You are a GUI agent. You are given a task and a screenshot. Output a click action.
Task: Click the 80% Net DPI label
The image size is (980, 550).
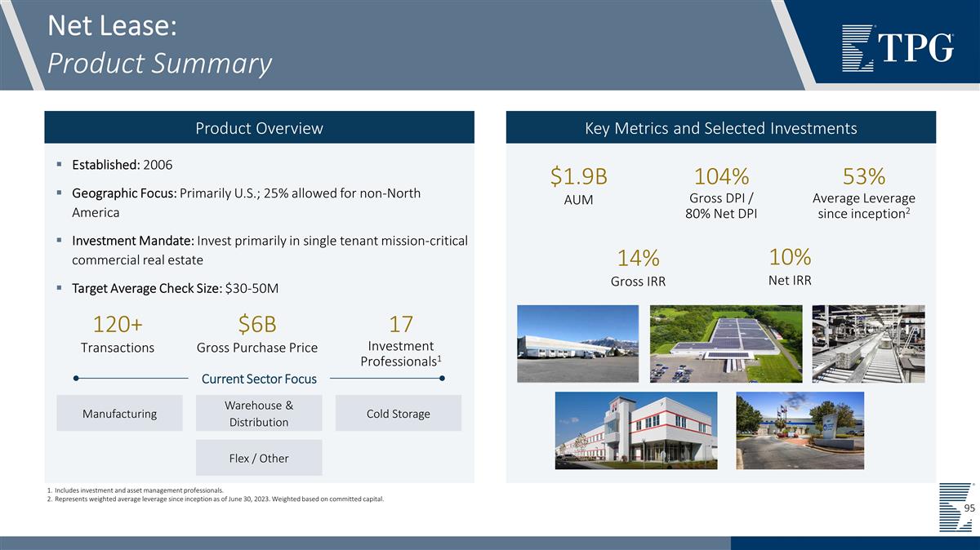coord(721,215)
